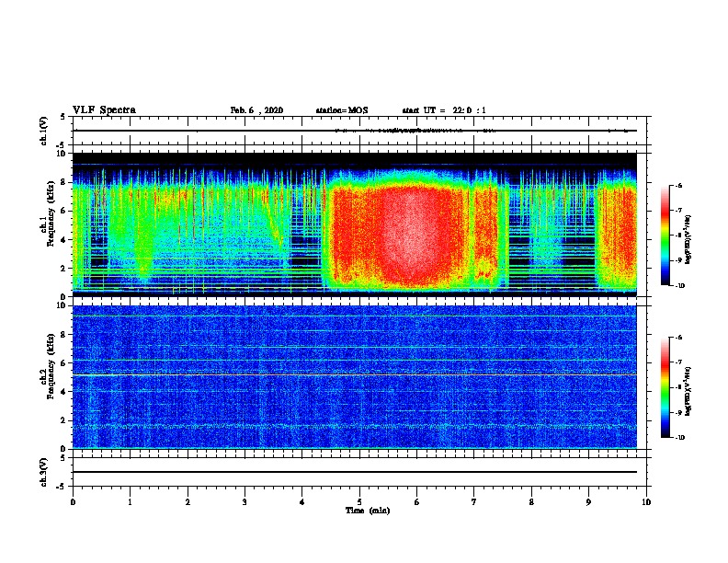The image size is (728, 563).
Task: Click the ch.1 spectrogram color bar
Action: point(665,236)
